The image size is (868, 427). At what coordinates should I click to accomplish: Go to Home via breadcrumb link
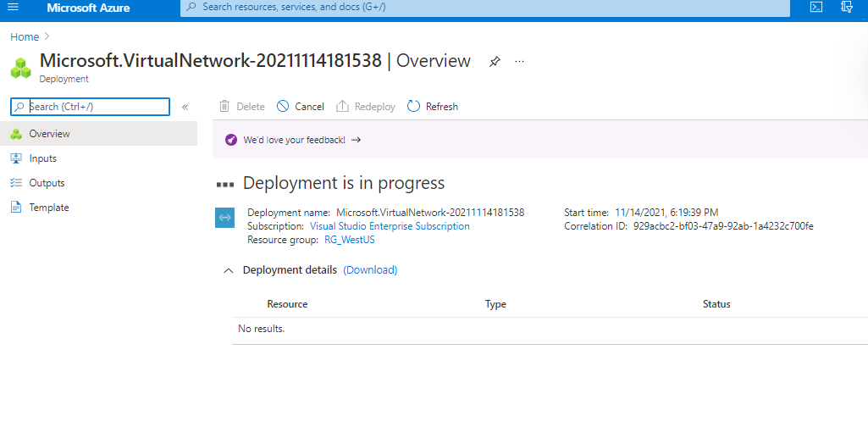pos(25,36)
